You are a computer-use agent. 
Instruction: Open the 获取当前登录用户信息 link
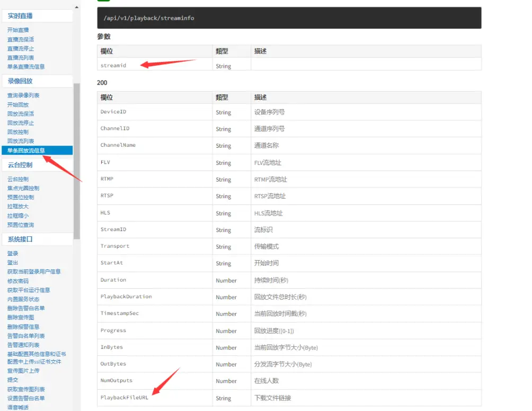click(x=34, y=272)
